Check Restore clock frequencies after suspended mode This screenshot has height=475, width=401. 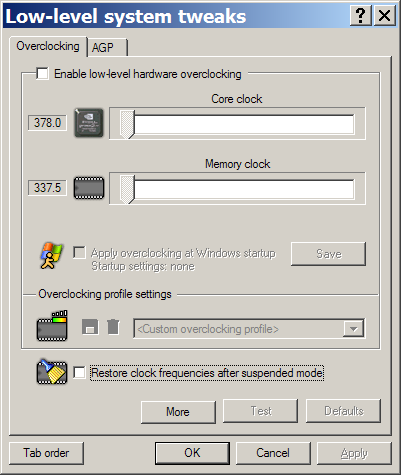click(x=79, y=372)
